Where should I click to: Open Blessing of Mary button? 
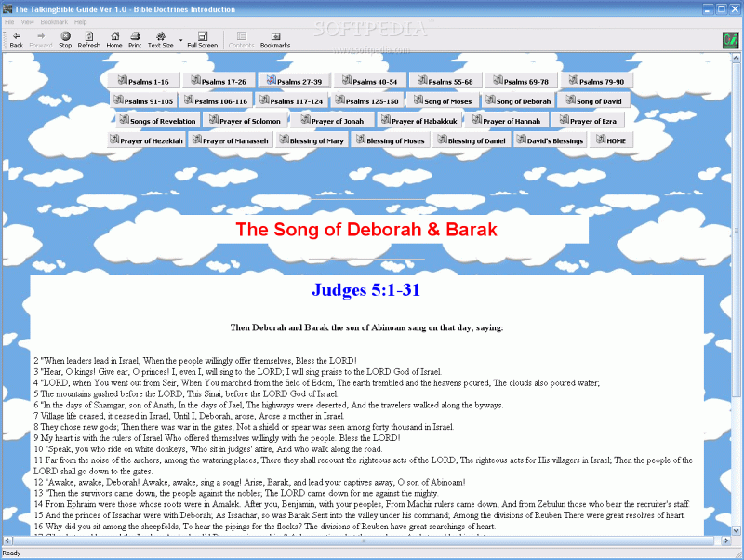(x=312, y=140)
